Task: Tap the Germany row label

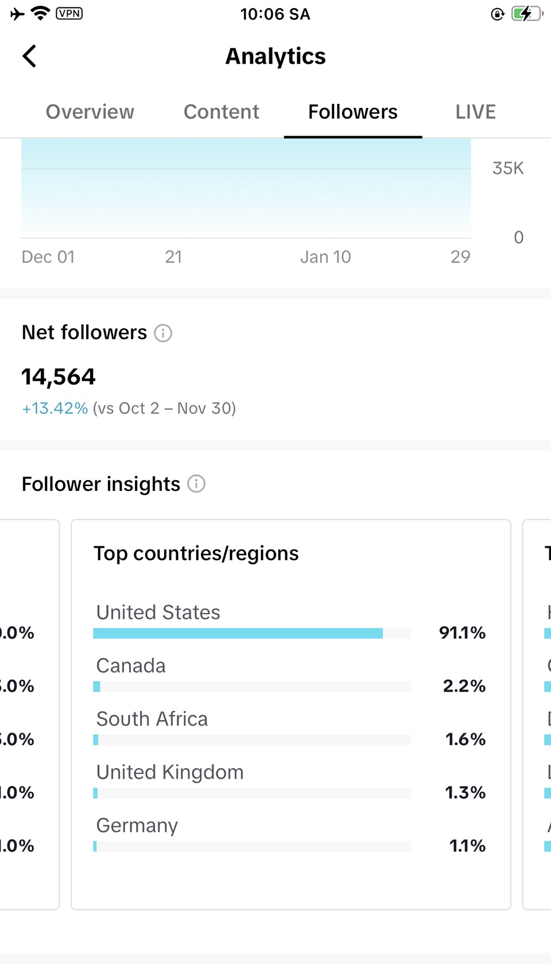Action: (x=137, y=826)
